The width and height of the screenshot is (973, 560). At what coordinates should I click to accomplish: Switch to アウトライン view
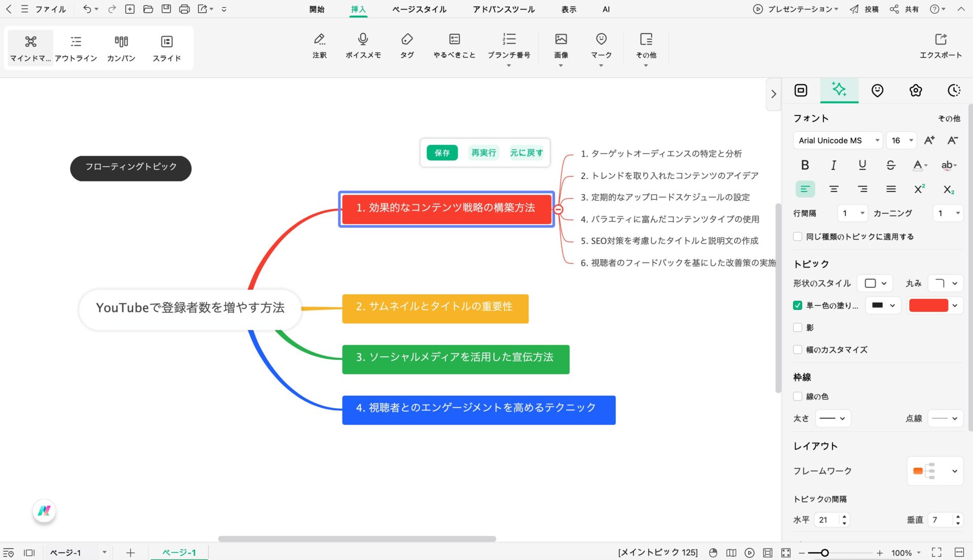pyautogui.click(x=76, y=42)
